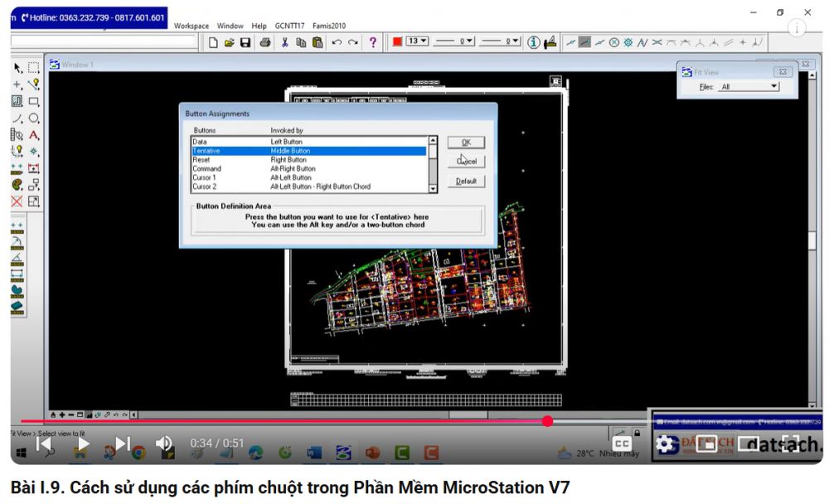Open the active color '13' dropdown
829x504 pixels.
point(417,41)
